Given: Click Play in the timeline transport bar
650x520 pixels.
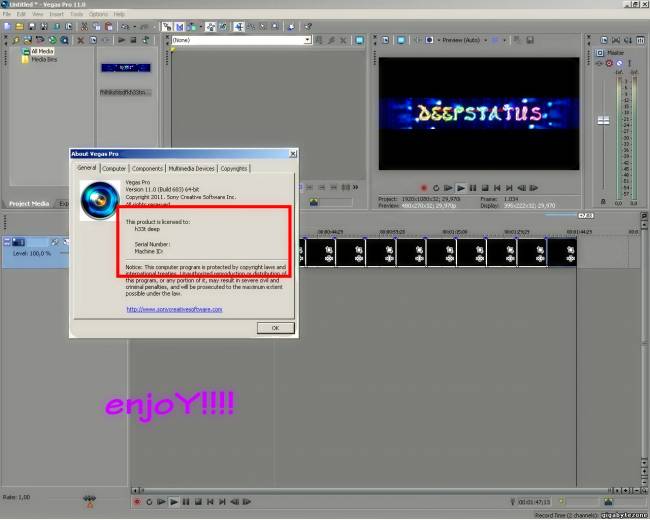Looking at the screenshot, I should (x=174, y=502).
